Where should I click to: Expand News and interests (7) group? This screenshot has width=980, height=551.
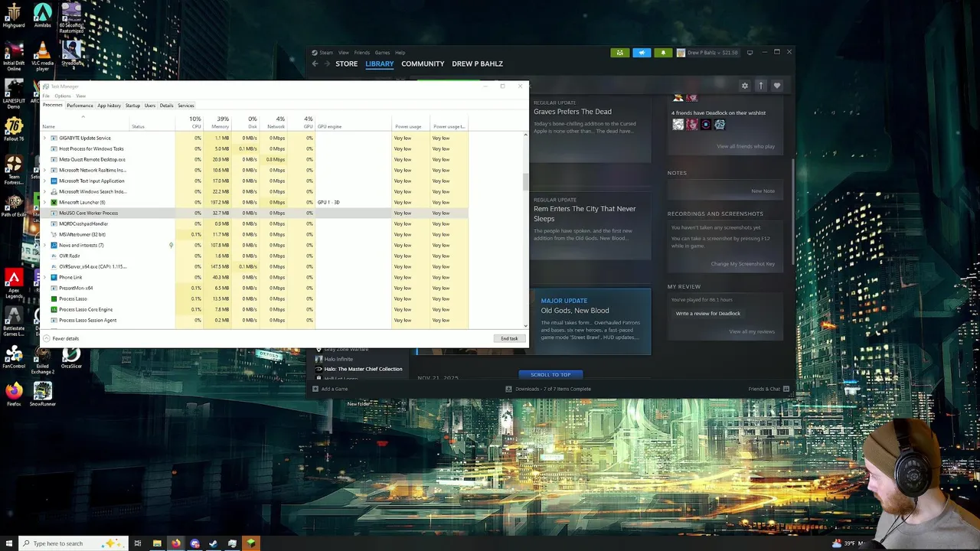(x=44, y=245)
